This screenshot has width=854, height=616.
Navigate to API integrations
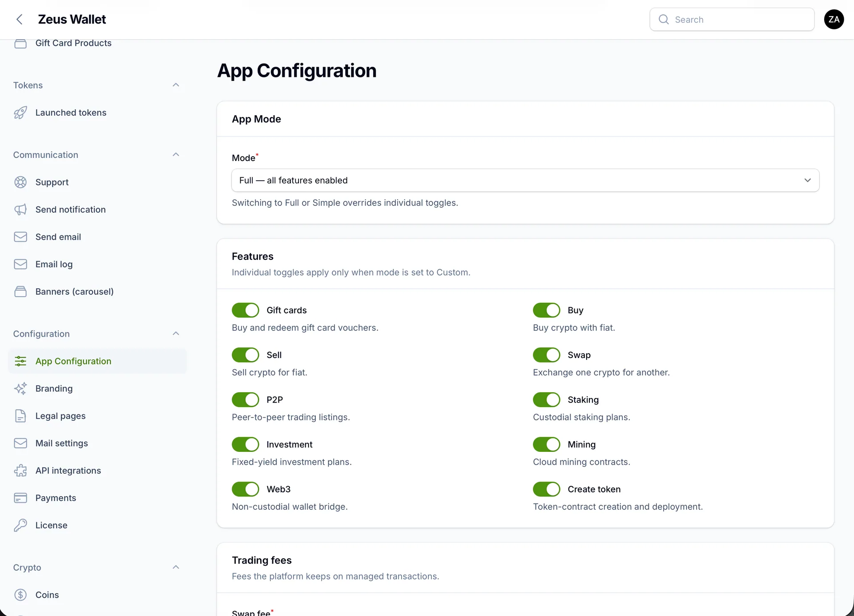tap(97, 471)
